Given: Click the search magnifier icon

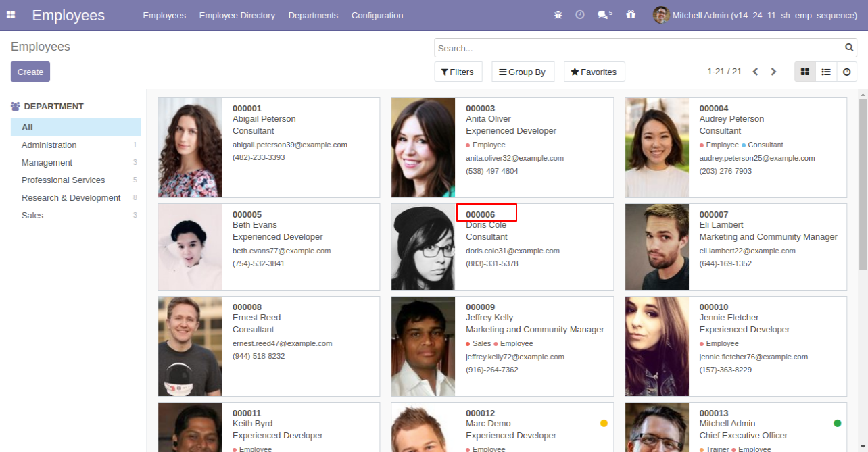Looking at the screenshot, I should (849, 47).
